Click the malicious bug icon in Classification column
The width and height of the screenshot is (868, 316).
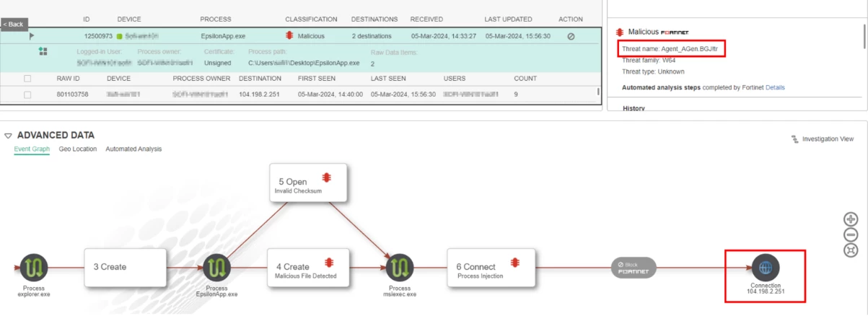(x=289, y=35)
